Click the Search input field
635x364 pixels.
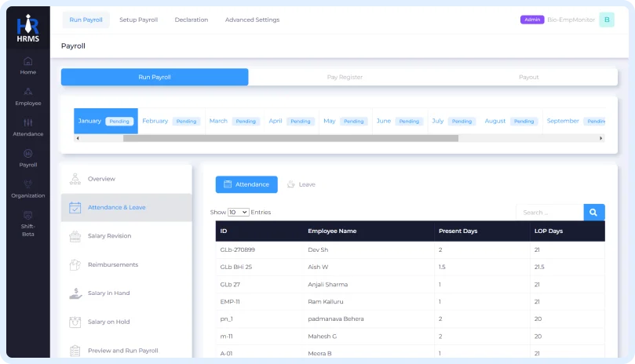(549, 212)
